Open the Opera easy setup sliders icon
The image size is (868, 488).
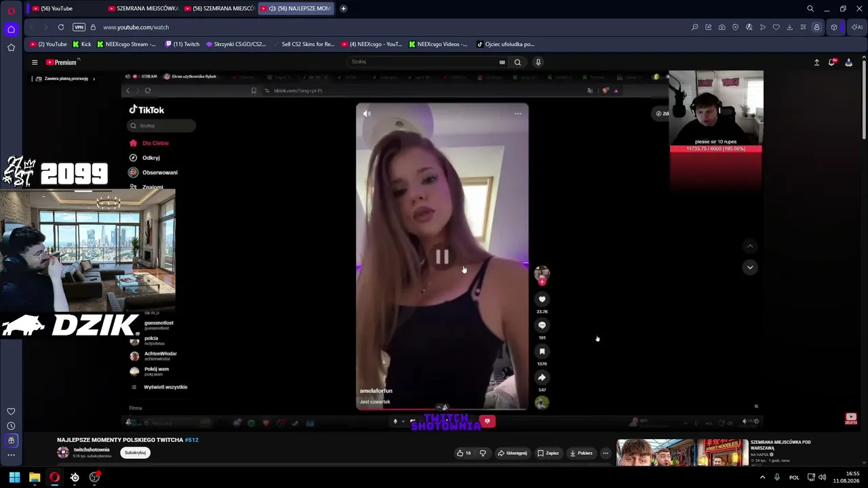[803, 27]
